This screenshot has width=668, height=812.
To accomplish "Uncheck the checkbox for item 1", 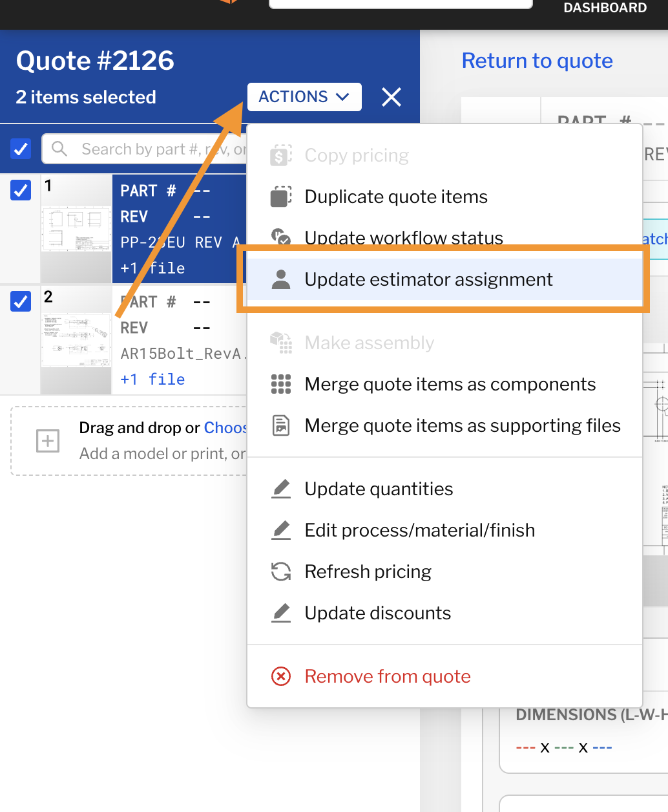I will [21, 190].
